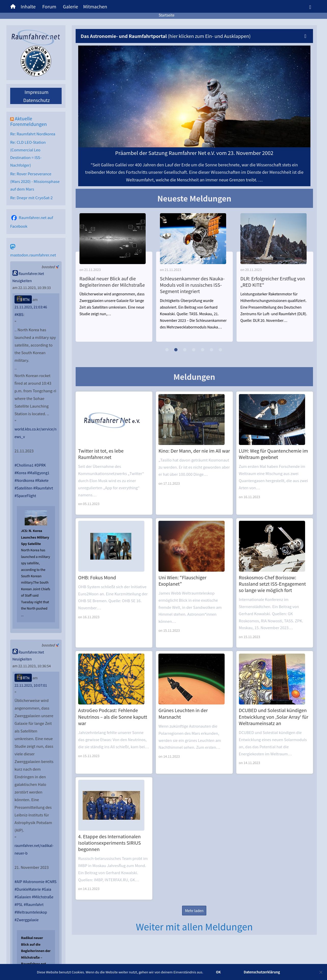
Task: Click RTN avatar in first mastodon post
Action: [x=19, y=299]
